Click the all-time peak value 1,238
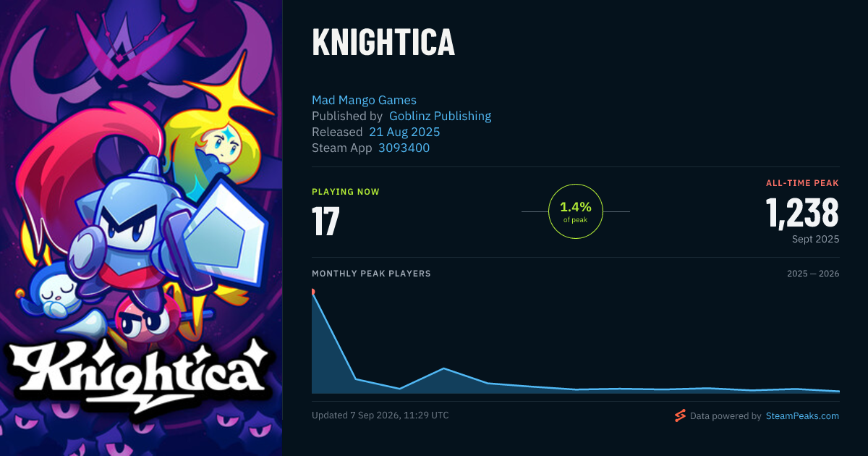The height and width of the screenshot is (456, 868). (802, 213)
